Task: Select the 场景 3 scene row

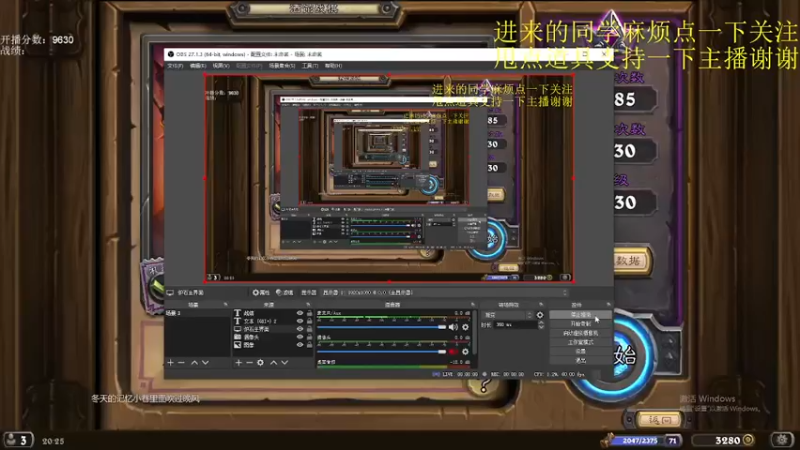Action: tap(197, 313)
